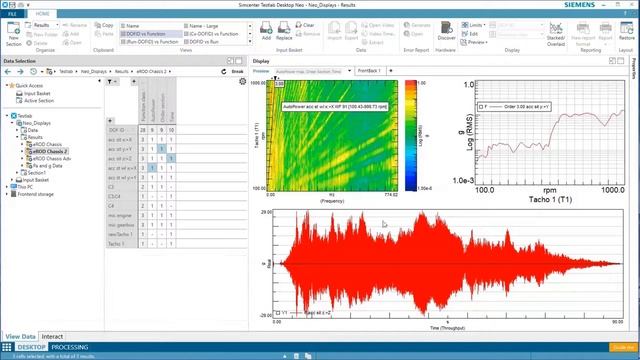
Task: Open the Discover hardware tool
Action: click(x=446, y=31)
